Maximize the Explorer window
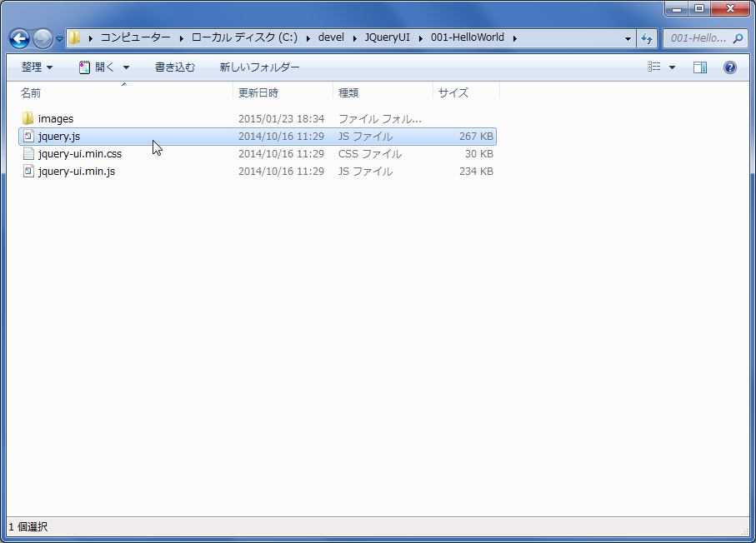The image size is (756, 543). point(699,8)
